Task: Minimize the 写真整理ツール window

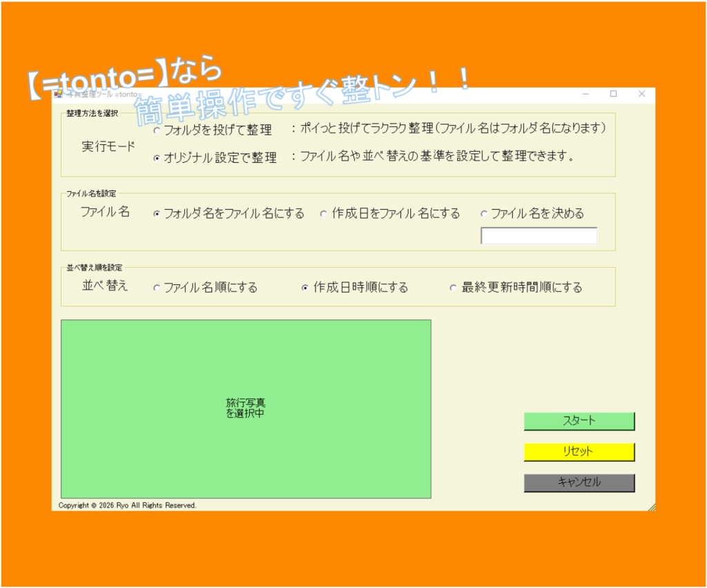Action: [x=584, y=94]
